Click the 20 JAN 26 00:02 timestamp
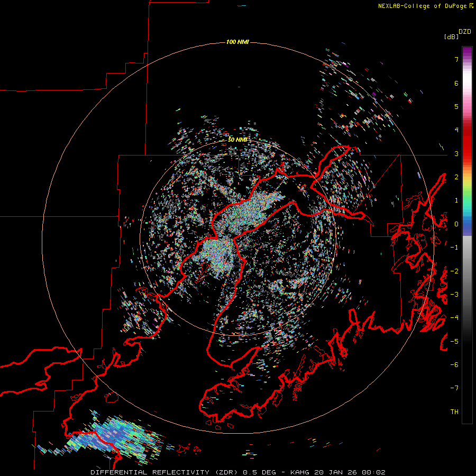The image size is (476, 476). [x=350, y=472]
